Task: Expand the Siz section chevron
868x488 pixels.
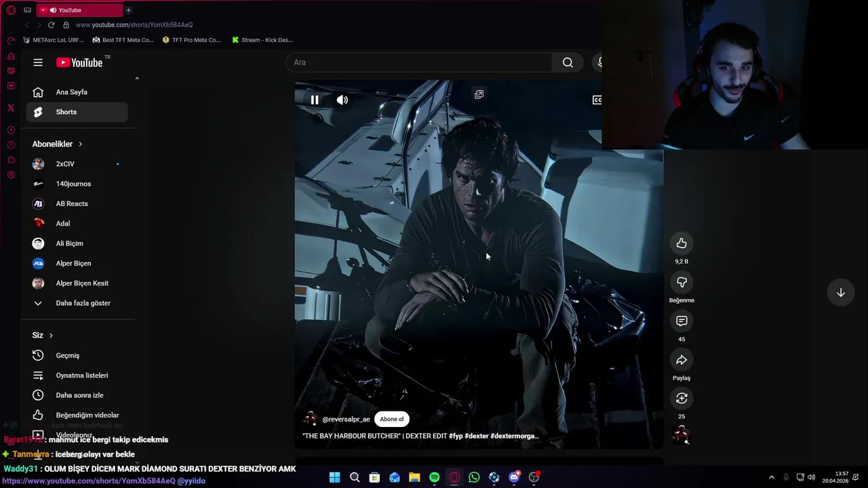Action: [51, 335]
